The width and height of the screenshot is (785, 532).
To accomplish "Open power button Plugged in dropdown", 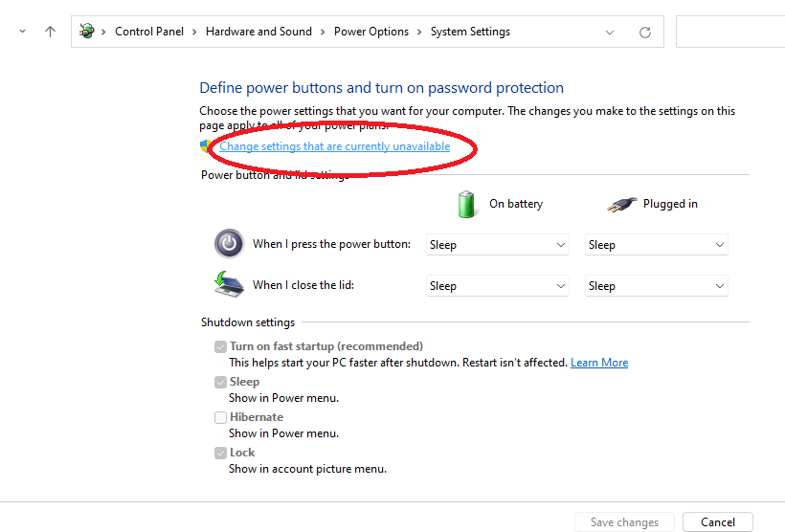I will [656, 245].
